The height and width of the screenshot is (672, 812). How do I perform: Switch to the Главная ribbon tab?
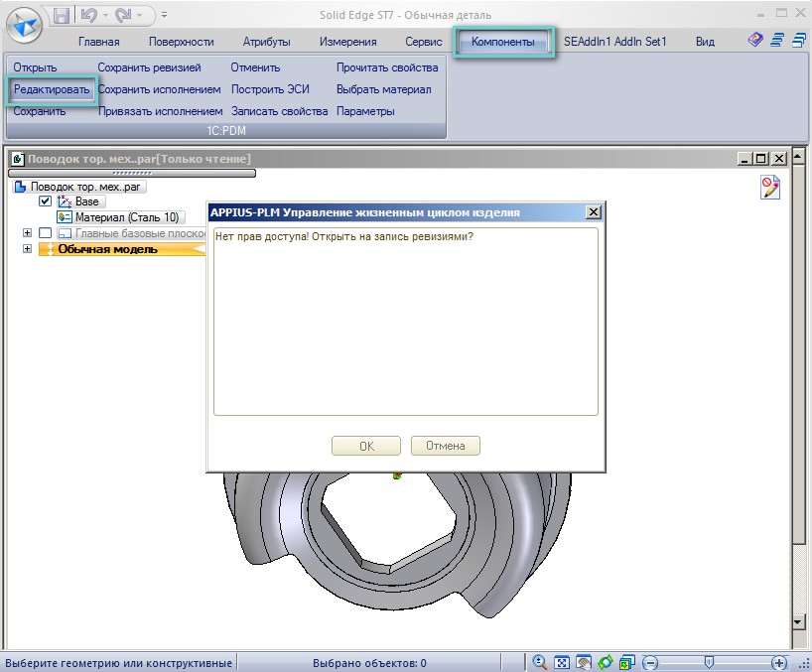tap(98, 42)
